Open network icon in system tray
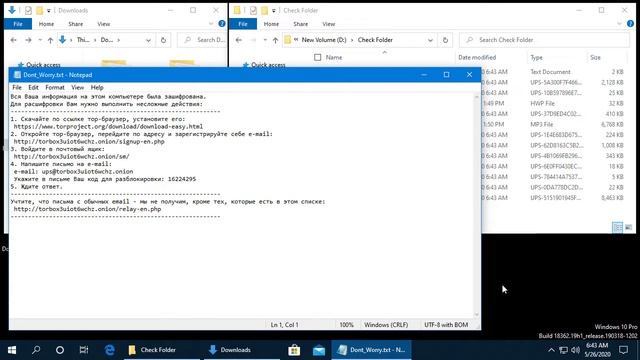The image size is (640, 360). point(563,350)
